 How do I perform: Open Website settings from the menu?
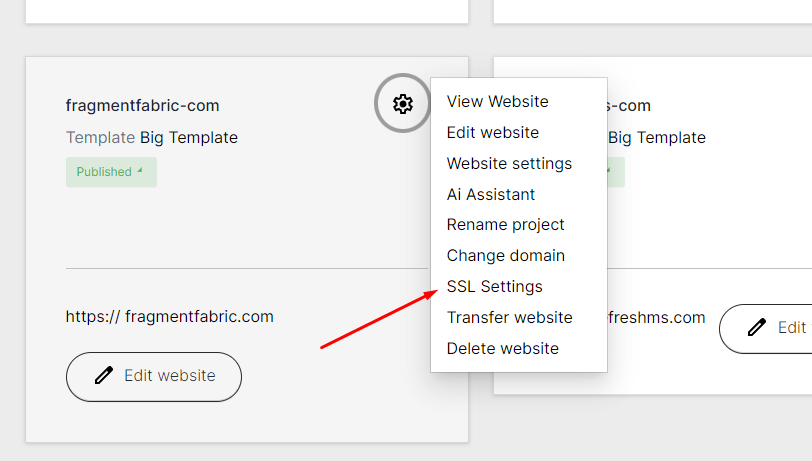509,163
